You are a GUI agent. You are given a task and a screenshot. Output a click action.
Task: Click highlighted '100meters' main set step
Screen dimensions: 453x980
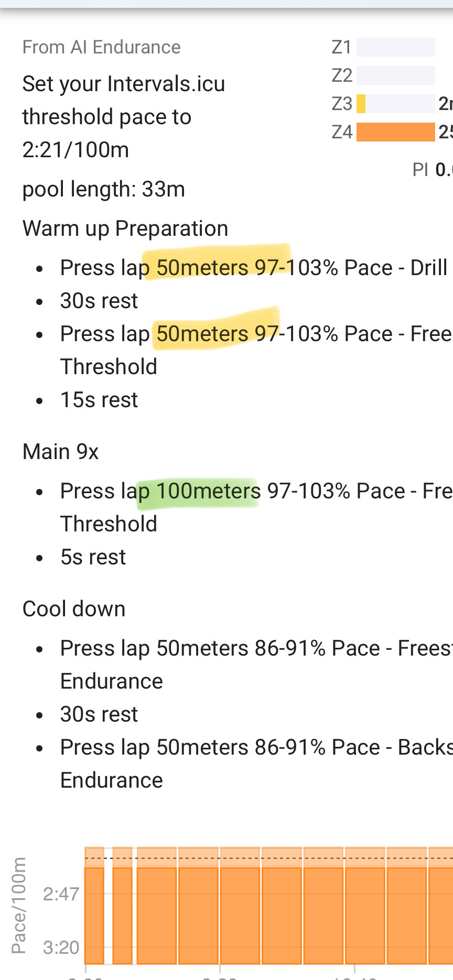(x=208, y=491)
